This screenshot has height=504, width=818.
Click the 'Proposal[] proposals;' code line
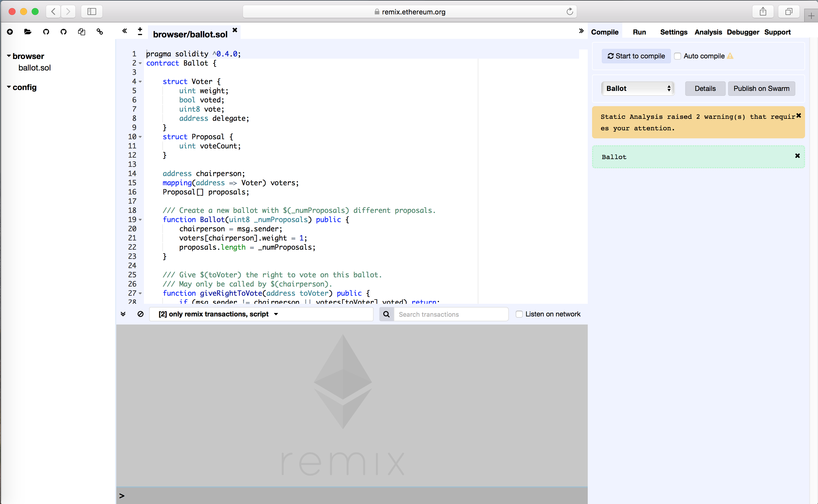click(x=206, y=192)
